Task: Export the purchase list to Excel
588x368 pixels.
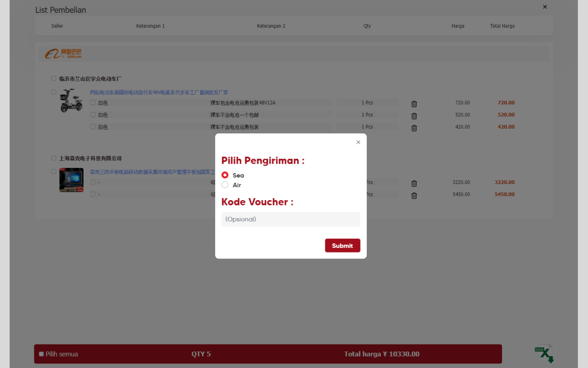Action: click(x=544, y=353)
